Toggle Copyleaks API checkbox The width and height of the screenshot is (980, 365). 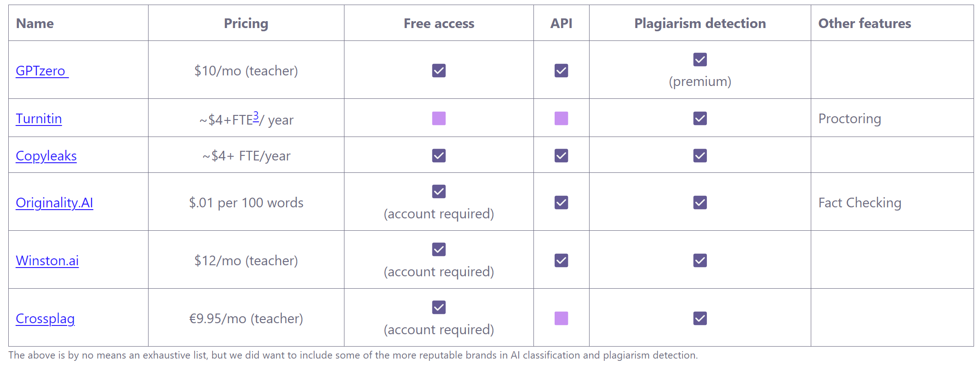coord(561,155)
